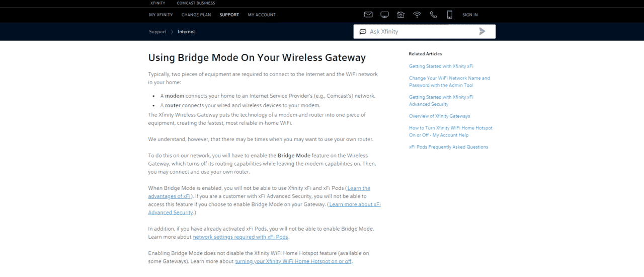Go to Internet breadcrumb

[x=186, y=32]
